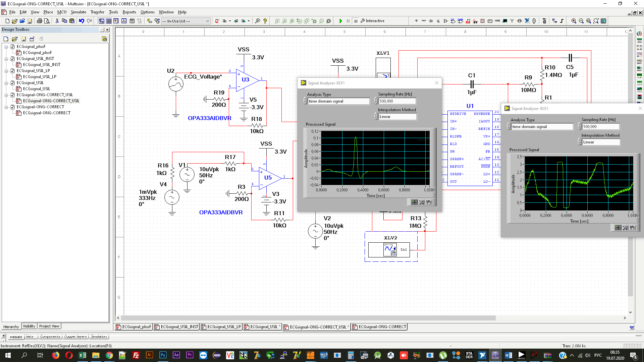Select zoom tool in Signal Analyzer-XLV1 graph palette
Image resolution: width=644 pixels, height=362 pixels.
pos(422,202)
